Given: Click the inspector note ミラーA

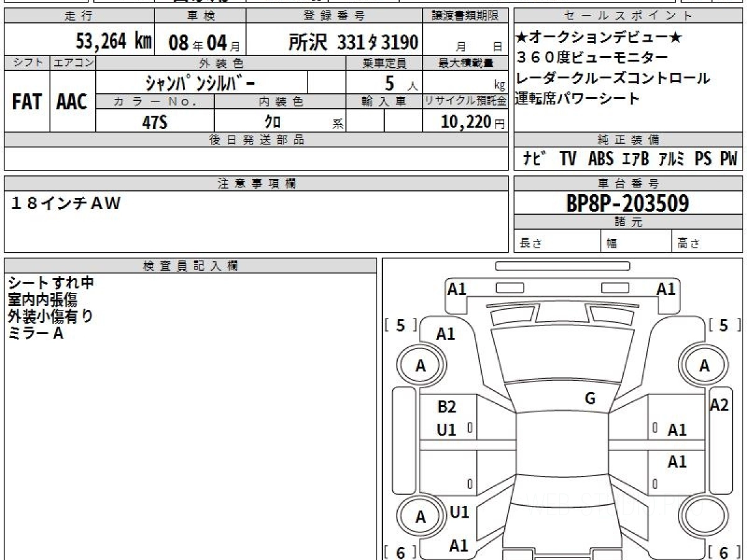Looking at the screenshot, I should tap(36, 334).
